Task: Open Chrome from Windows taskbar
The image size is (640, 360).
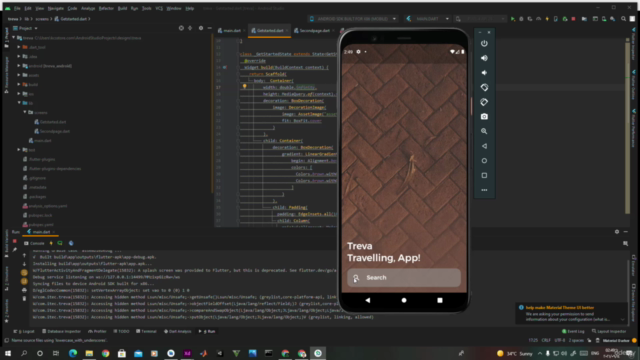Action: point(105,353)
